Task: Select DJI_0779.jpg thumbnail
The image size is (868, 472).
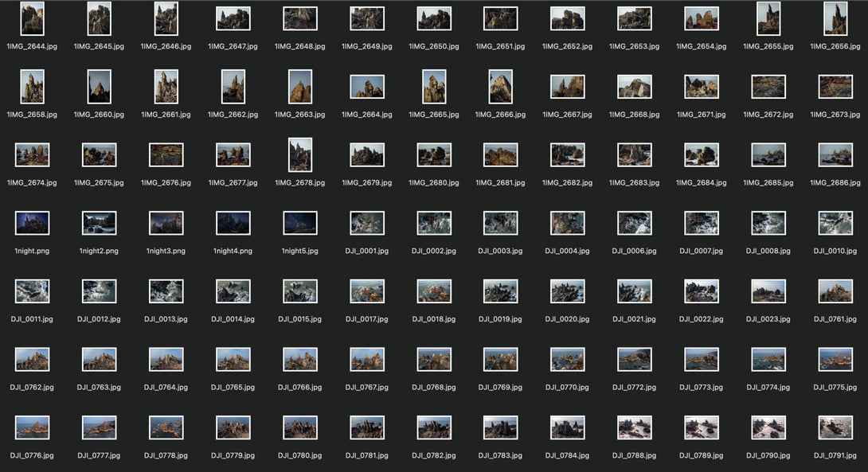Action: click(x=233, y=427)
